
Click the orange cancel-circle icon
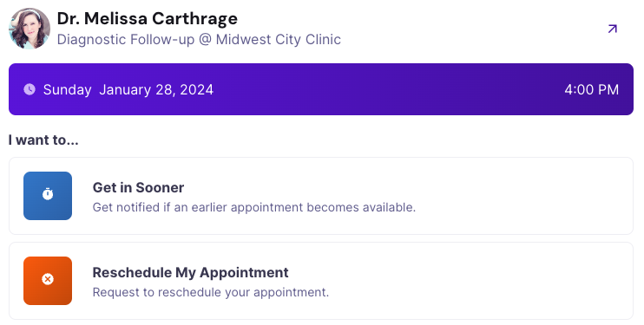click(48, 279)
